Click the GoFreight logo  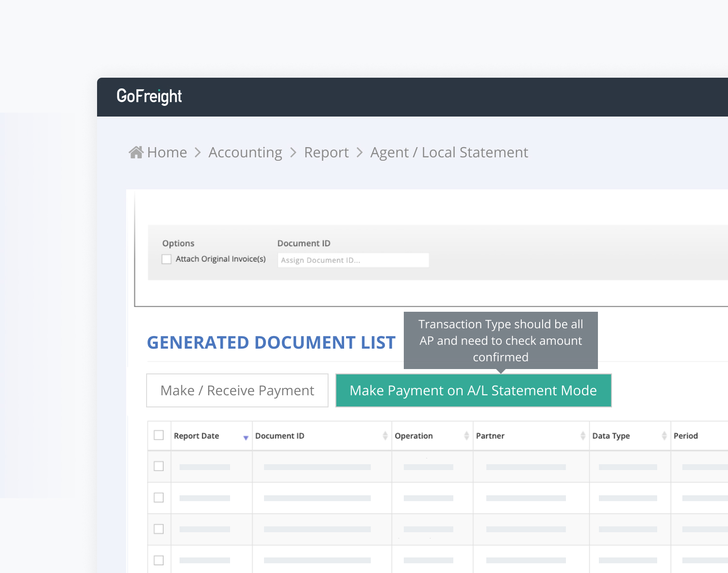click(149, 96)
